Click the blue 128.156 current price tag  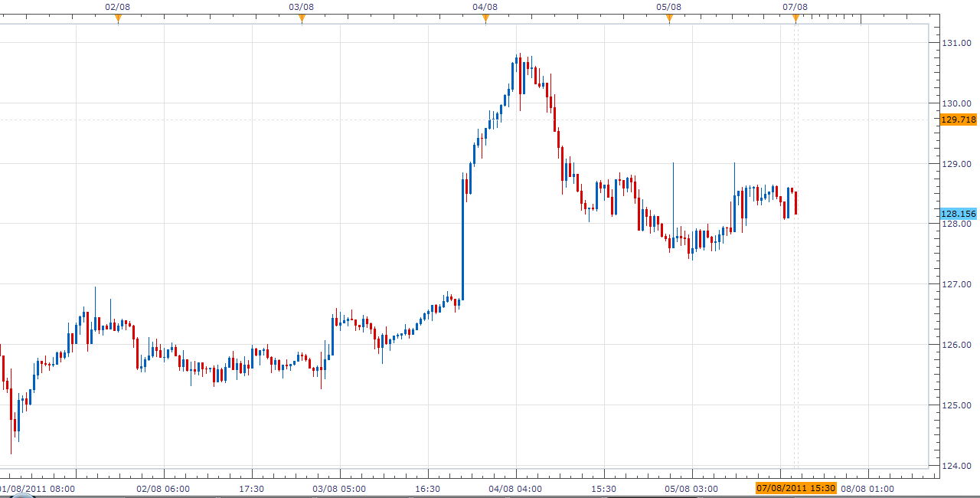958,214
